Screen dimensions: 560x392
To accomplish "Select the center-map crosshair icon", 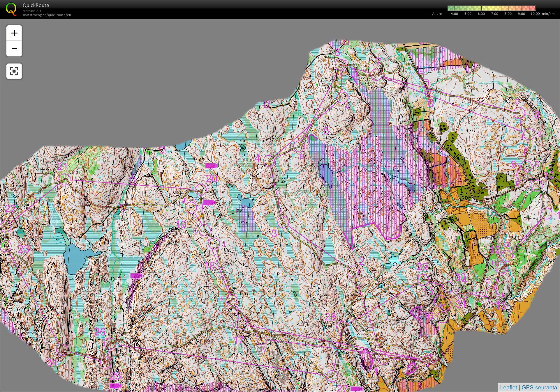I will (x=14, y=71).
